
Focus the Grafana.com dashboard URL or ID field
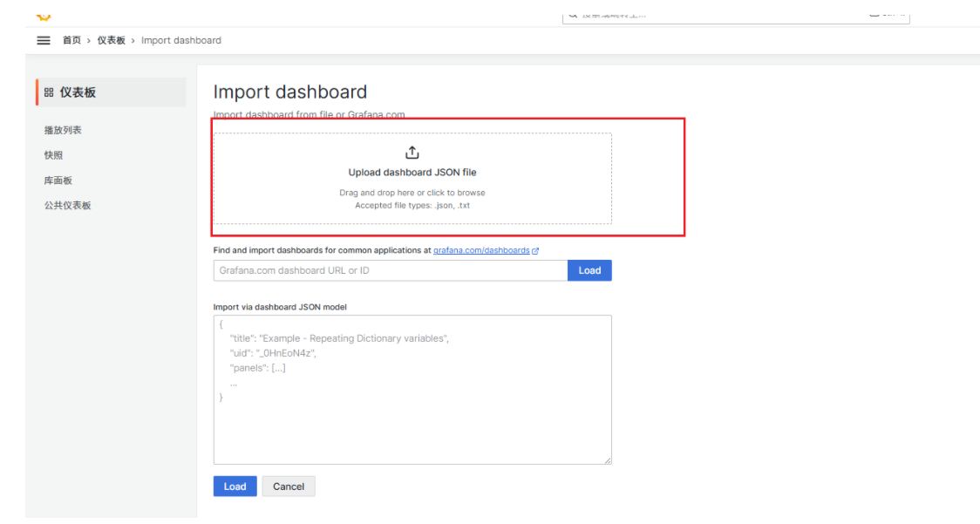[390, 270]
